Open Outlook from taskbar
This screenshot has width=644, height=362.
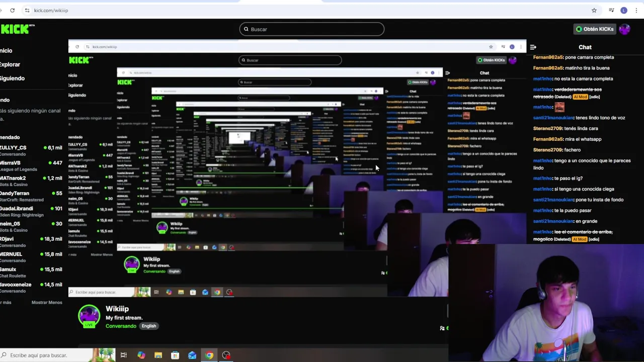[x=192, y=355]
